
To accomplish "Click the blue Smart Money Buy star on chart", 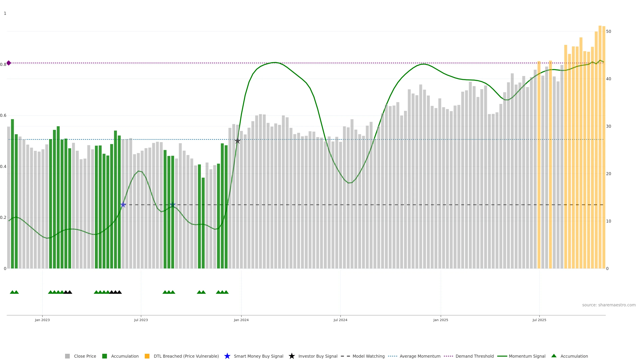I will (x=123, y=205).
